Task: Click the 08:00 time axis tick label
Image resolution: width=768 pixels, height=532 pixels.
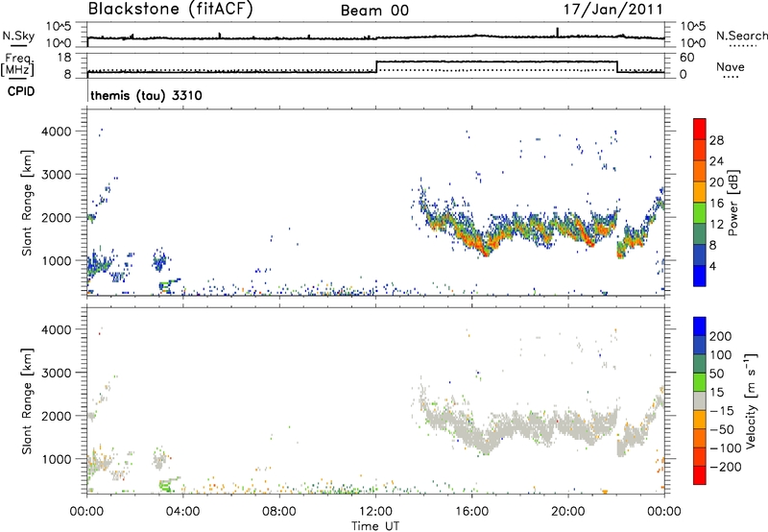Action: pyautogui.click(x=279, y=512)
